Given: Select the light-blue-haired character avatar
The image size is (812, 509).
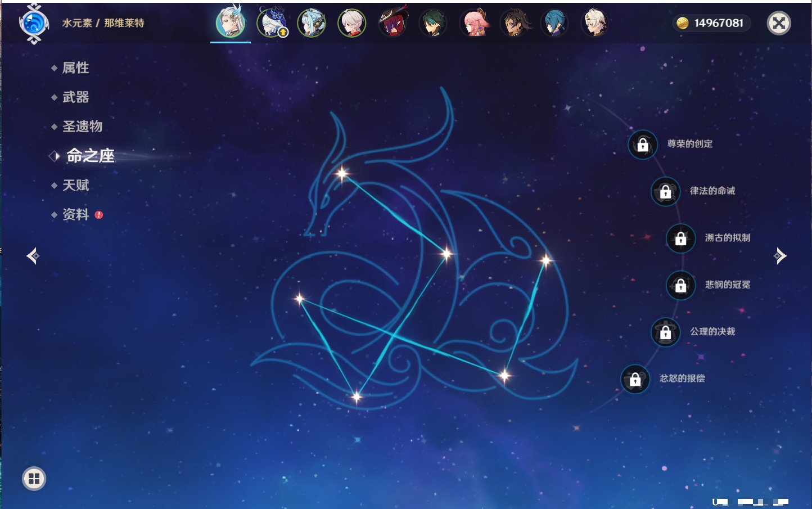Looking at the screenshot, I should point(312,24).
